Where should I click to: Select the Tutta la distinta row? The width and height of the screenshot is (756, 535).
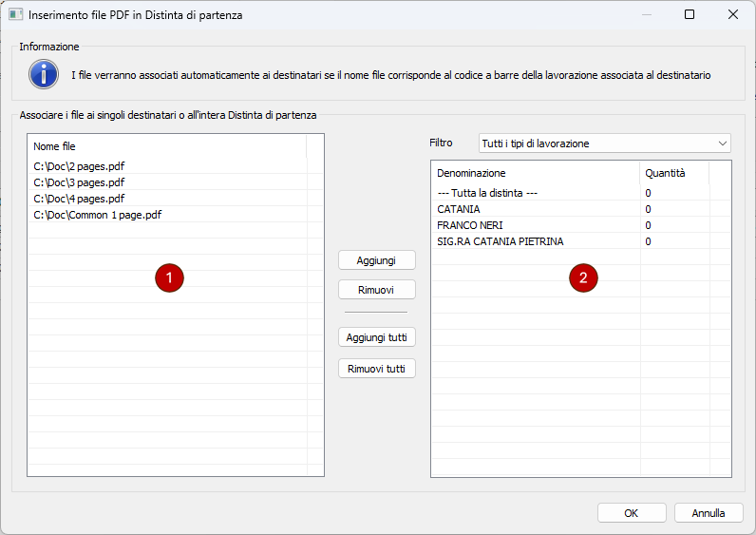pos(487,193)
